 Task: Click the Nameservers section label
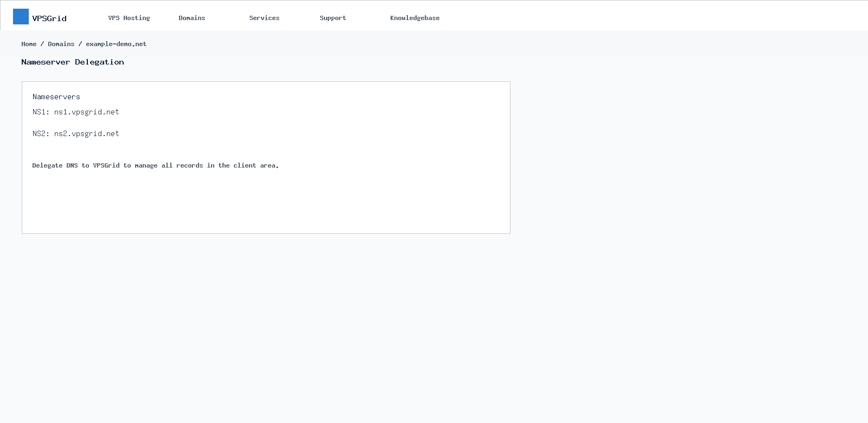[56, 97]
